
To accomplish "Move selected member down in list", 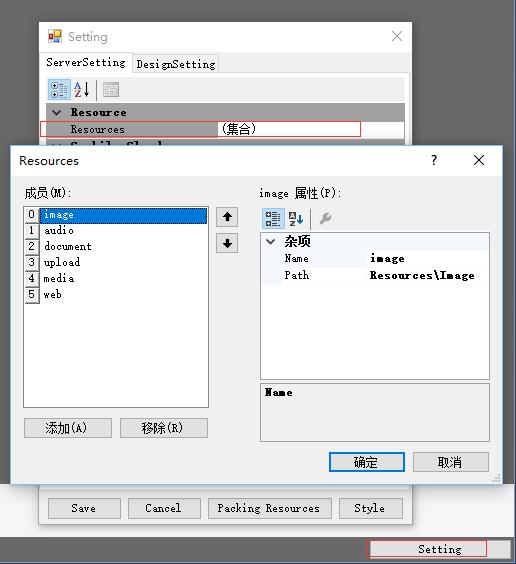I will tap(227, 243).
